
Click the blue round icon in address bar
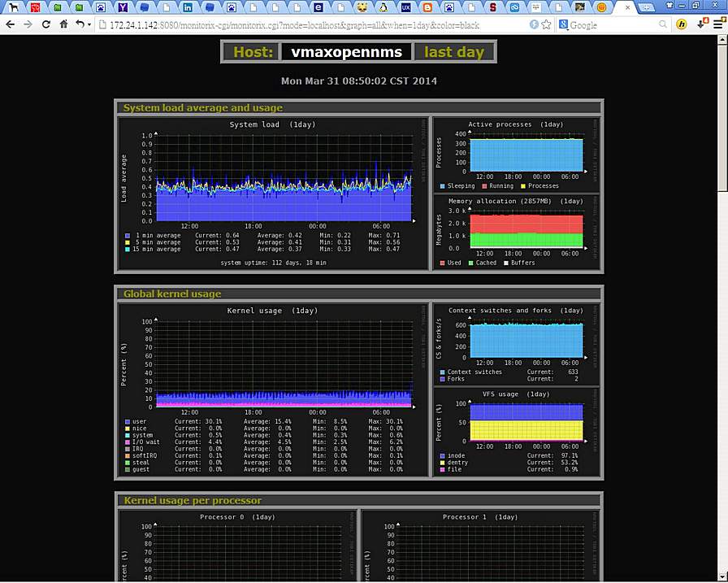pyautogui.click(x=534, y=24)
